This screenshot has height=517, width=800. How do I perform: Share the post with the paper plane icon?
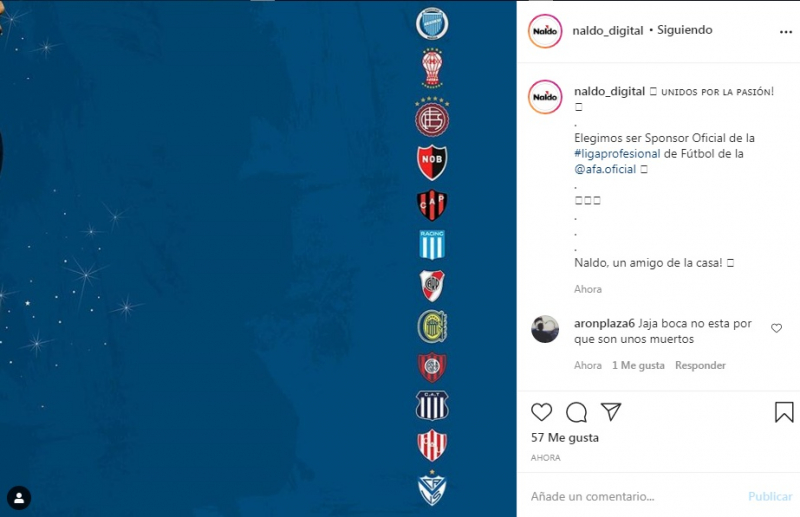click(x=611, y=411)
